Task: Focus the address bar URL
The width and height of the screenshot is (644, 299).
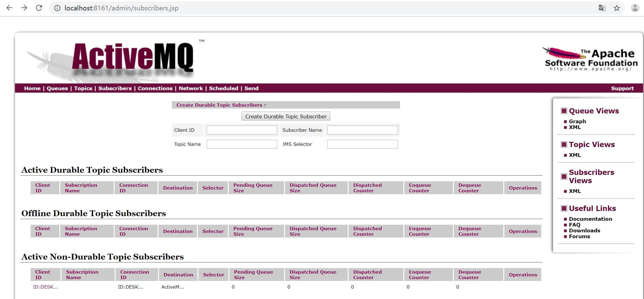Action: click(x=121, y=8)
